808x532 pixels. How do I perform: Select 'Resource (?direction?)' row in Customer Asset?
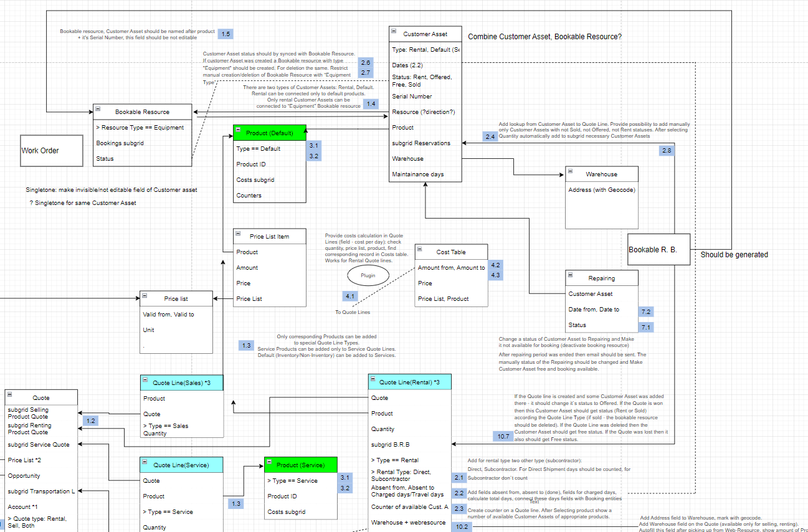coord(425,112)
